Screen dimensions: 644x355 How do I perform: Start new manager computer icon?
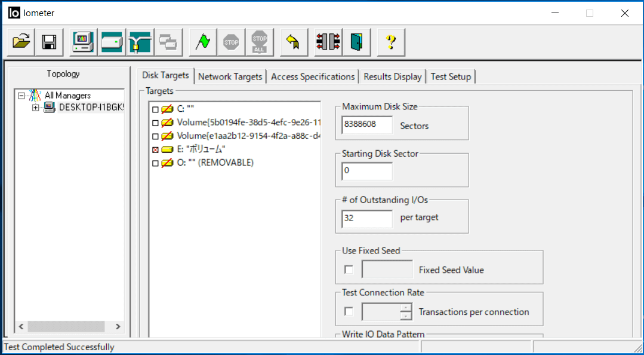point(84,42)
